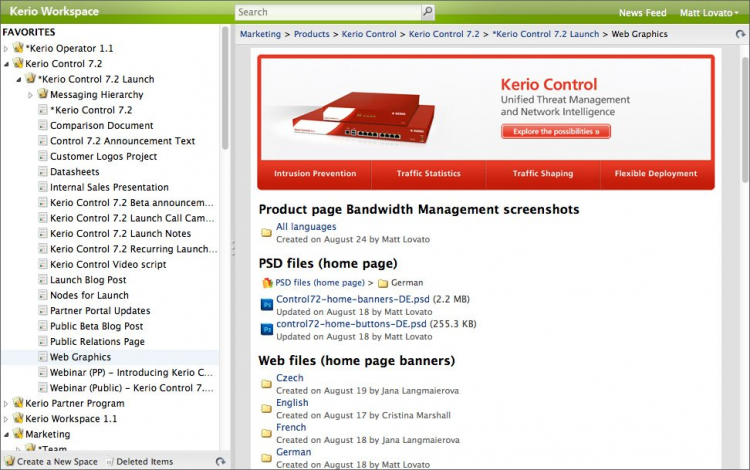Click the Deleted Items trash icon
This screenshot has width=750, height=470.
(110, 461)
